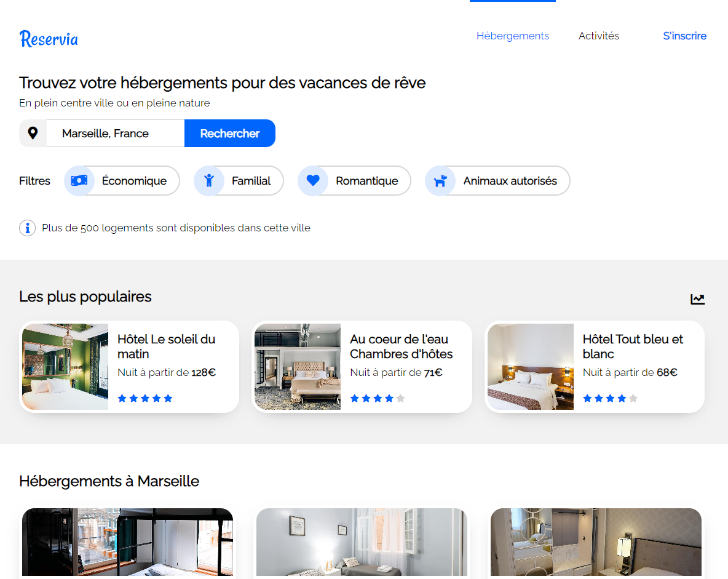Click the info circle icon
Viewport: 728px width, 579px height.
tap(27, 228)
